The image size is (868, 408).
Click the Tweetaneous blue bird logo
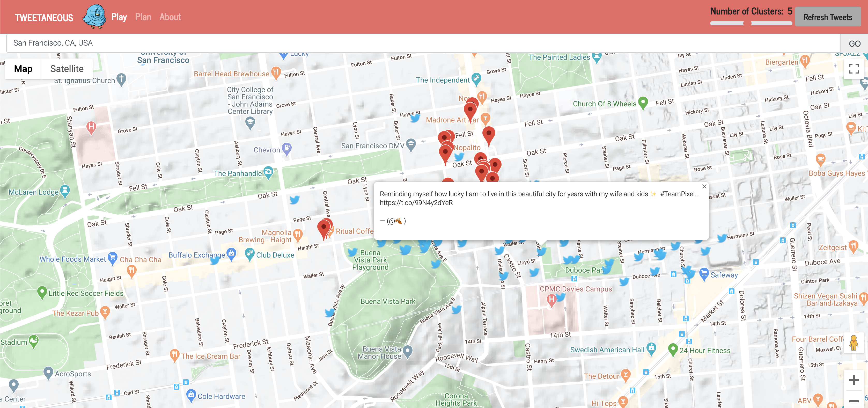click(x=94, y=16)
